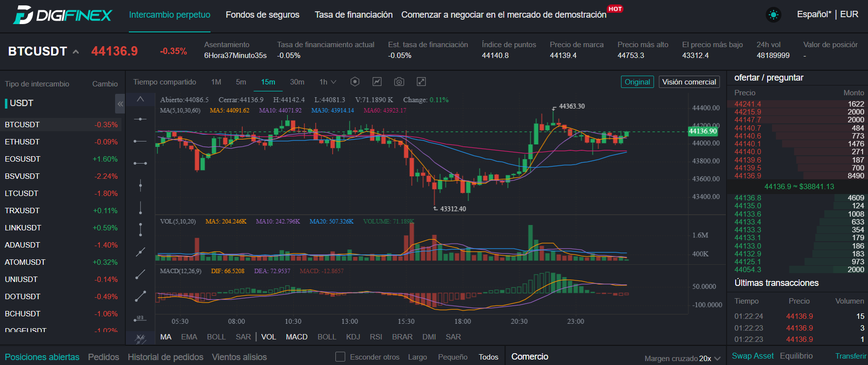Viewport: 868px width, 365px height.
Task: Open Historial de pedidos tab
Action: pyautogui.click(x=165, y=357)
